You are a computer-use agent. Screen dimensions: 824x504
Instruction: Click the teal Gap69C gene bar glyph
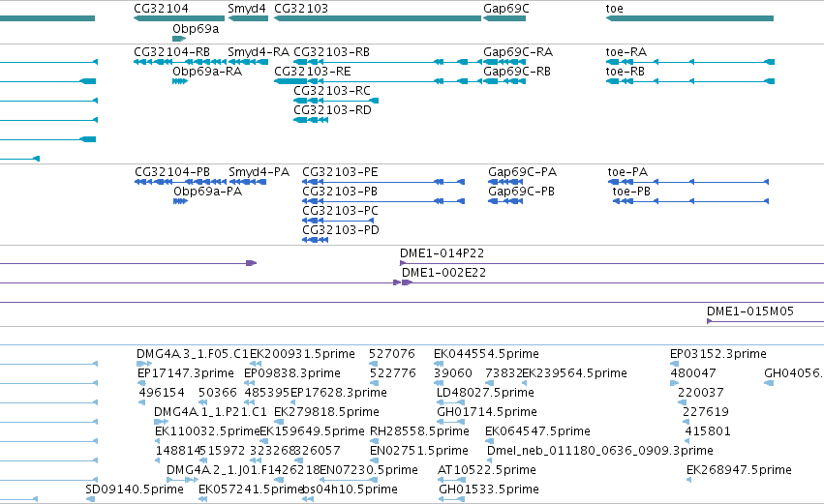(x=504, y=18)
